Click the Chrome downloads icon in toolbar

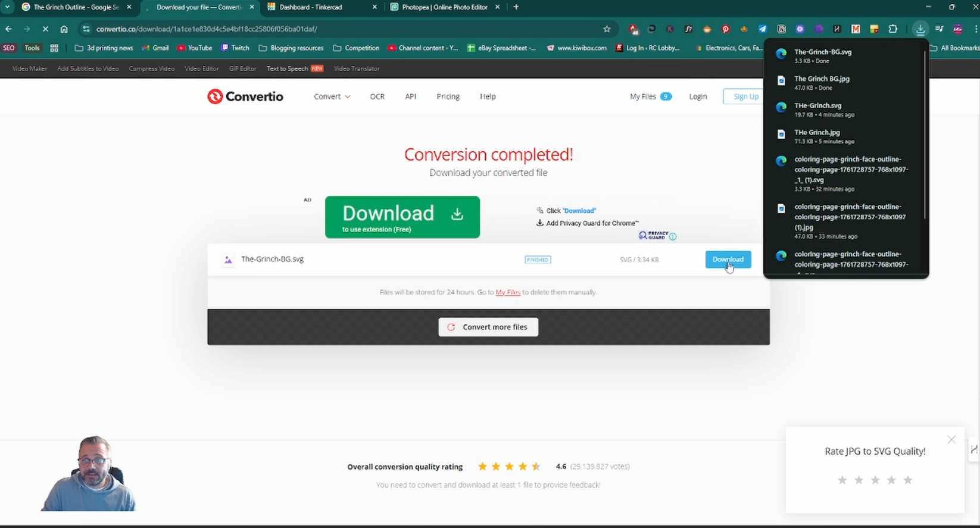click(920, 29)
